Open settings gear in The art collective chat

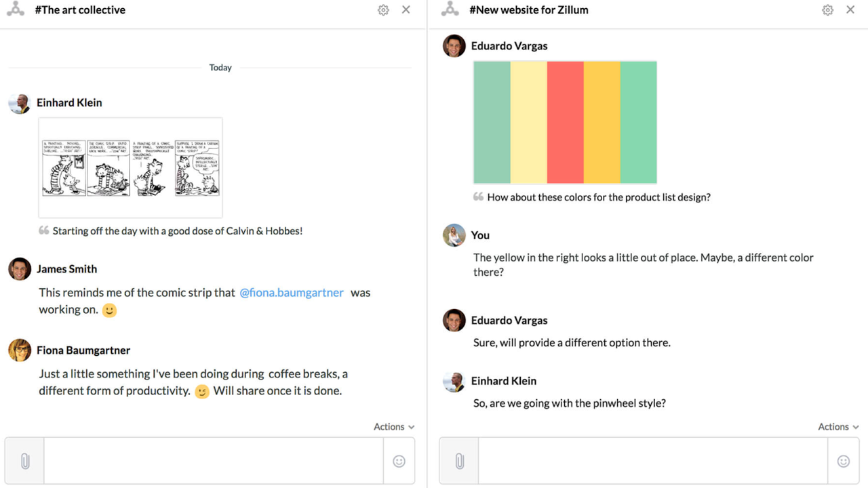click(x=383, y=10)
